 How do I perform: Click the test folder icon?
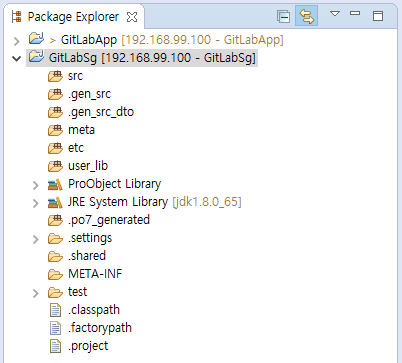coord(55,293)
